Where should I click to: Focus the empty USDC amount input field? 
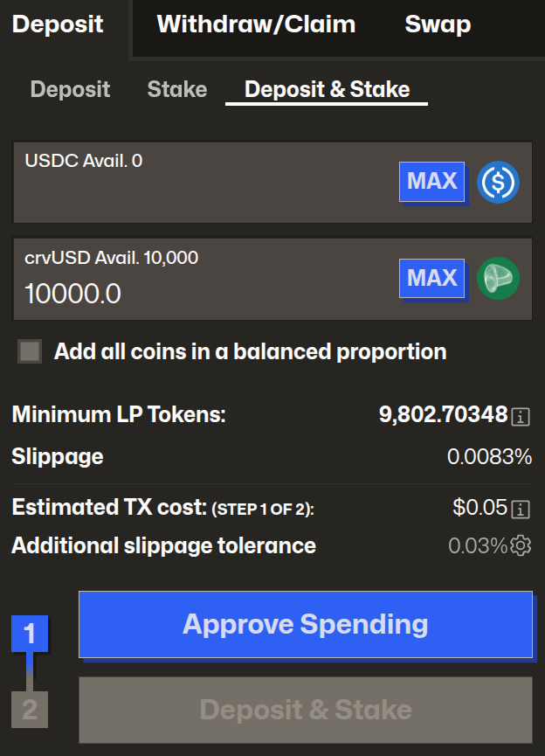[x=201, y=198]
